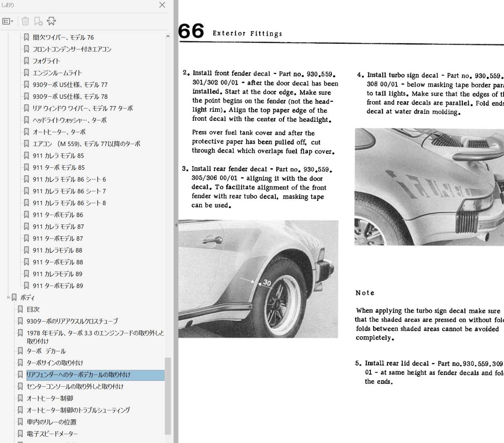Open bookmark 930ターボ US仕様、モデル 77
The height and width of the screenshot is (443, 504).
click(70, 84)
